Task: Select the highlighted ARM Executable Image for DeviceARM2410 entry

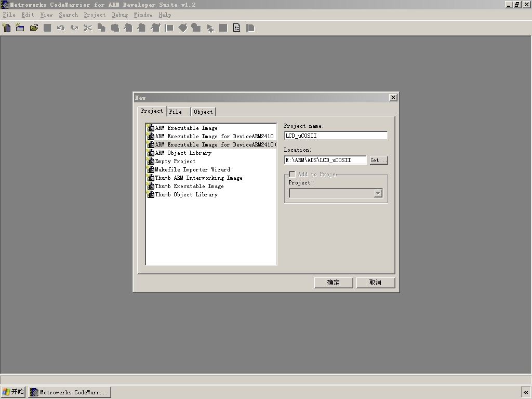Action: (x=211, y=144)
